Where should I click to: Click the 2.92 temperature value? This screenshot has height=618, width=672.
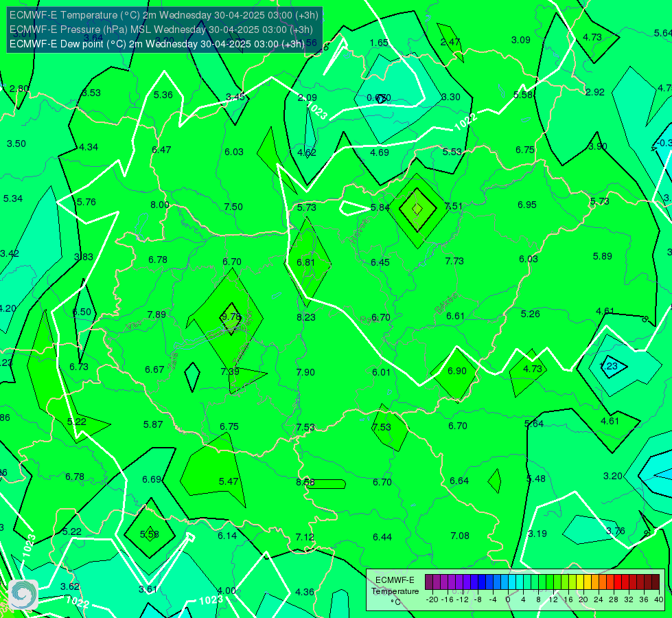595,92
